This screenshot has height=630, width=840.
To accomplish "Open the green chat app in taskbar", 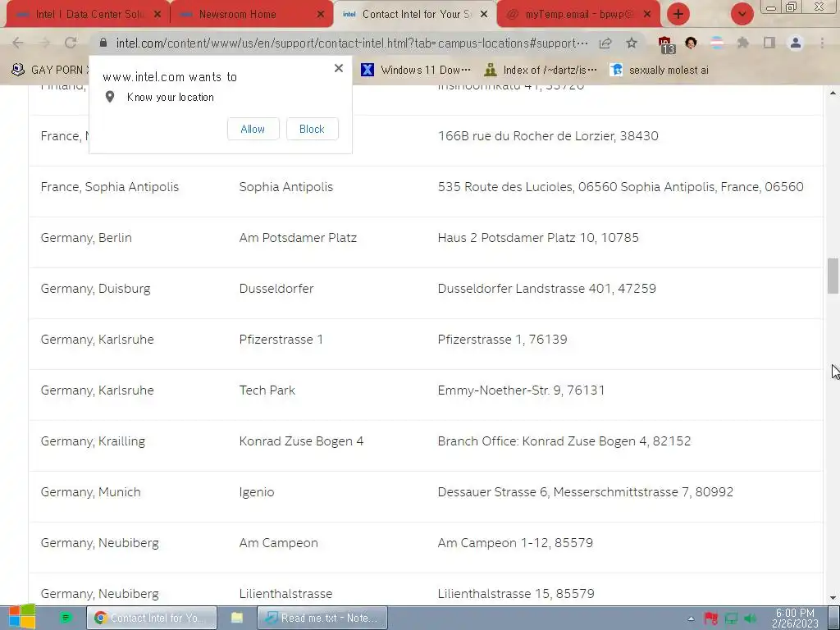I will [66, 618].
